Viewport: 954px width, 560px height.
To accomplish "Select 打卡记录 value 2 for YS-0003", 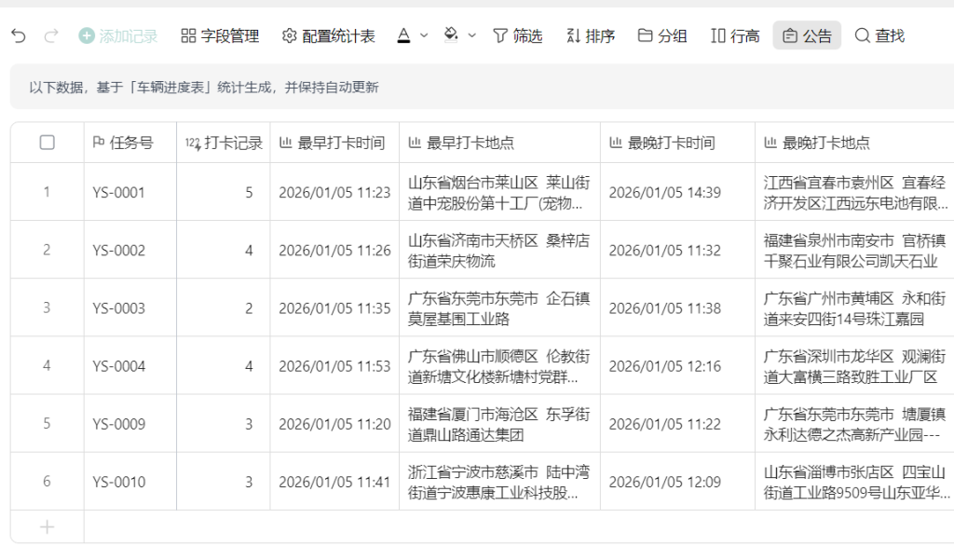I will tap(224, 308).
